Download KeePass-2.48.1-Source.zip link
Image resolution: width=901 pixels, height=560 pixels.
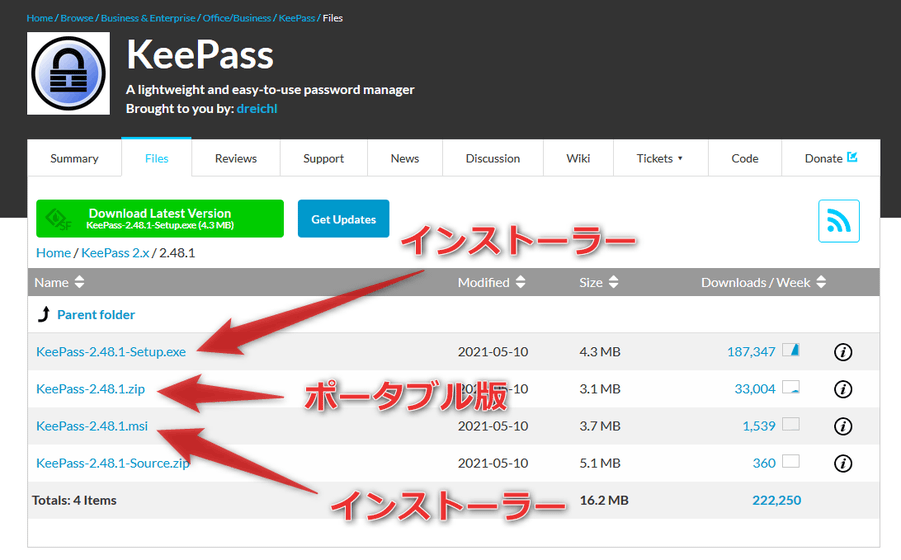113,463
